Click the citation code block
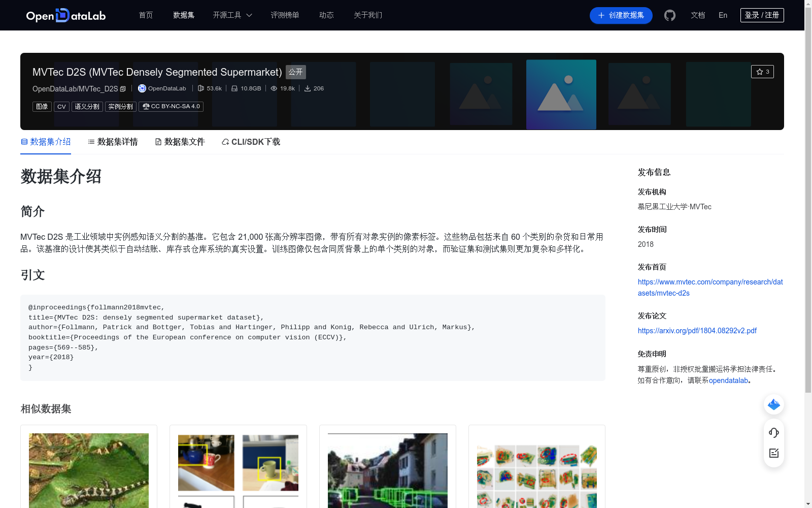Image resolution: width=812 pixels, height=508 pixels. 313,338
